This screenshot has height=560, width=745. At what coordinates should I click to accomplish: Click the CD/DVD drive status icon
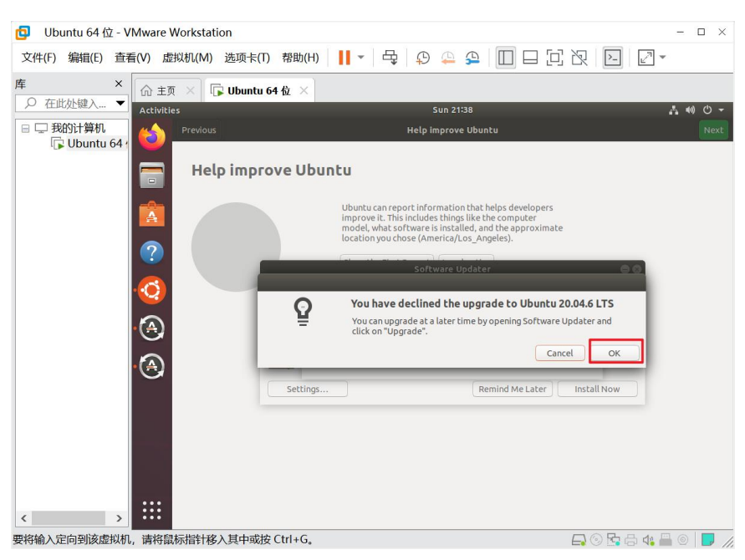596,540
